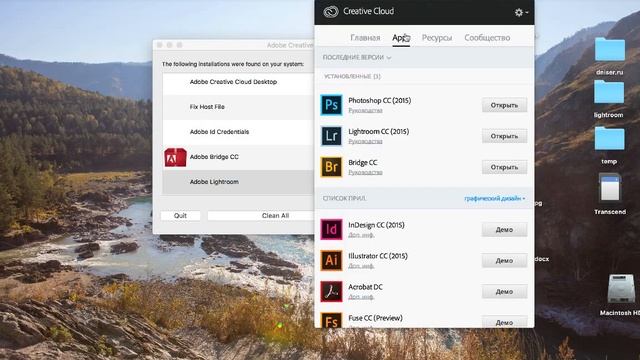Click the Adobe Creative cleaner window title bar

click(x=233, y=45)
